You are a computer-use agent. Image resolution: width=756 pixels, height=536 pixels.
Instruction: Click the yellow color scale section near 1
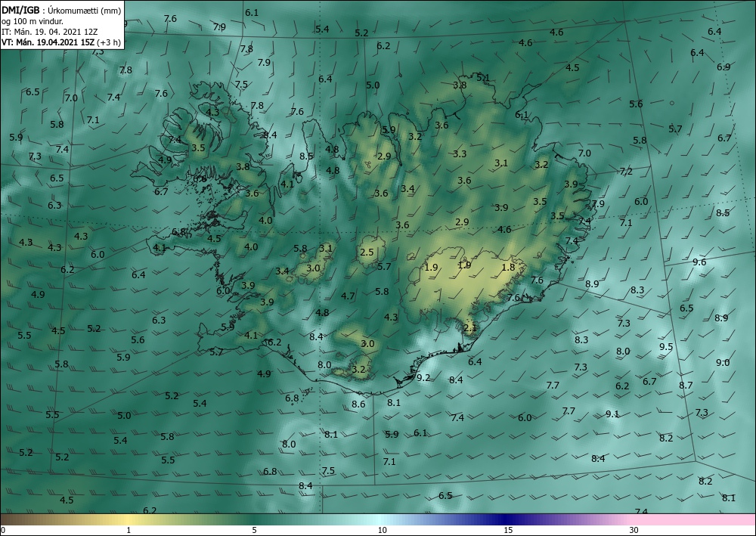pos(128,519)
